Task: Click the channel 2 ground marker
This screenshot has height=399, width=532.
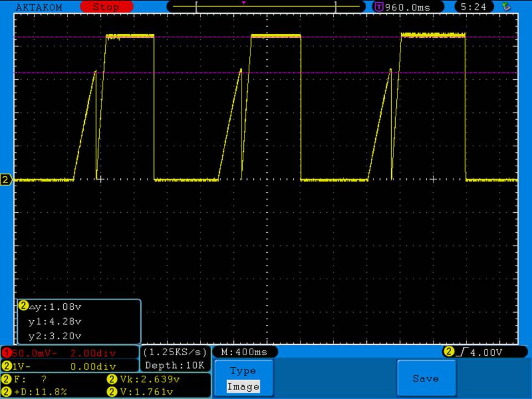Action: 6,180
